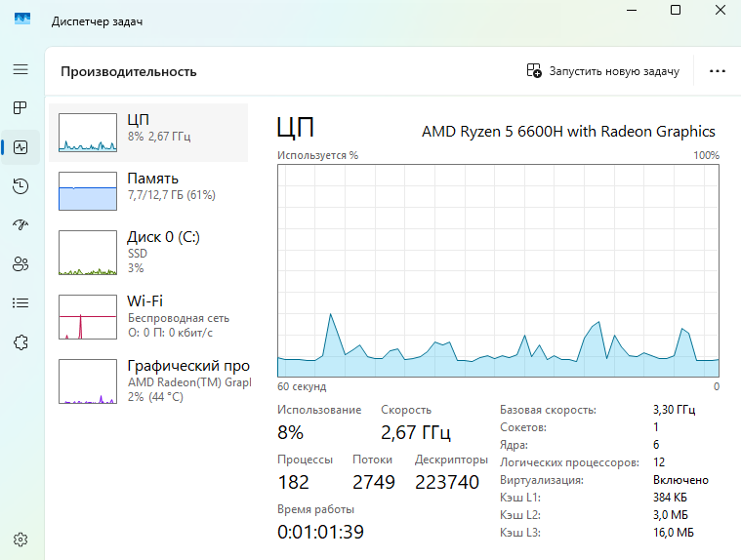Open the Users page icon
The width and height of the screenshot is (741, 560).
21,263
